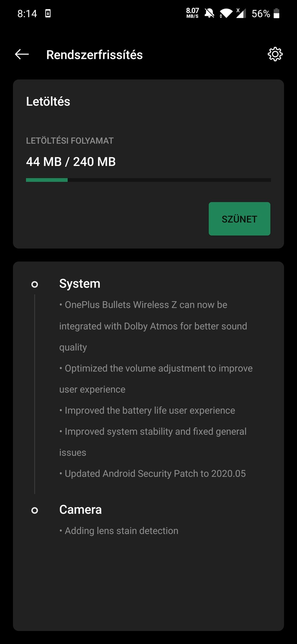Tap the Camera changelog heading

[x=81, y=510]
